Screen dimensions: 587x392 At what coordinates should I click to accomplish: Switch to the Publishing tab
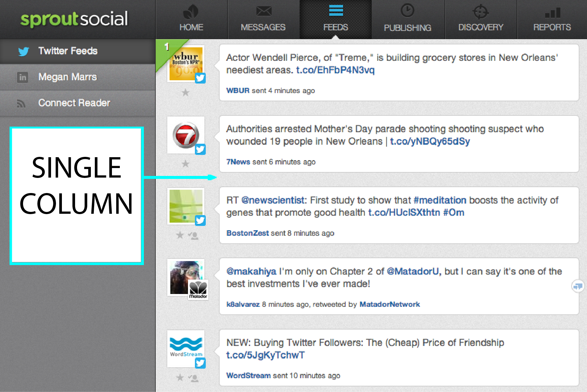[x=408, y=19]
